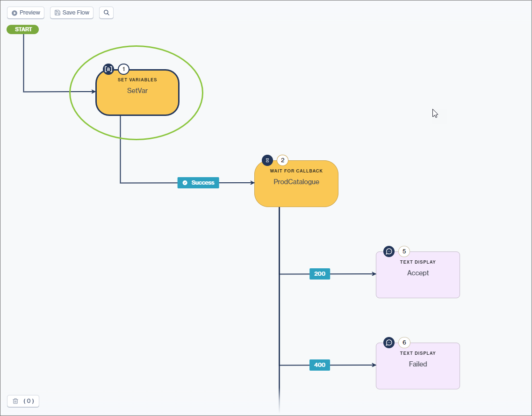Screen dimensions: 532x416
Task: Click the numbered badge 1 on SetVar node
Action: (123, 69)
